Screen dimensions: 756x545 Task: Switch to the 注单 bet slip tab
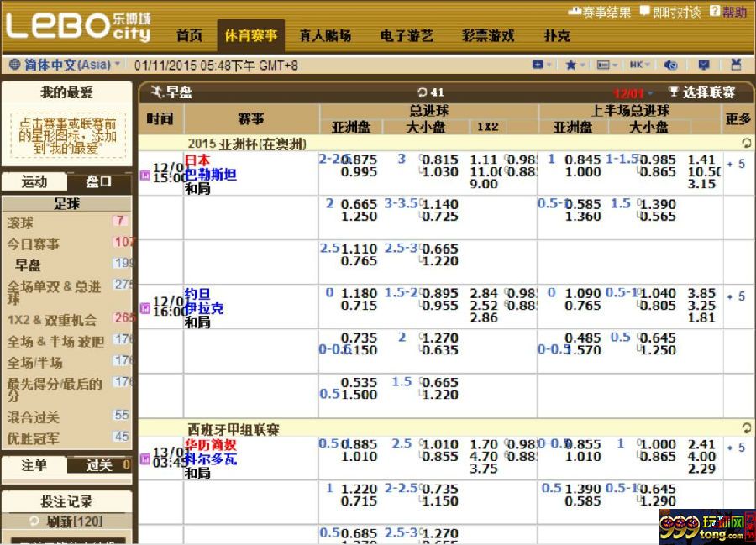click(34, 465)
